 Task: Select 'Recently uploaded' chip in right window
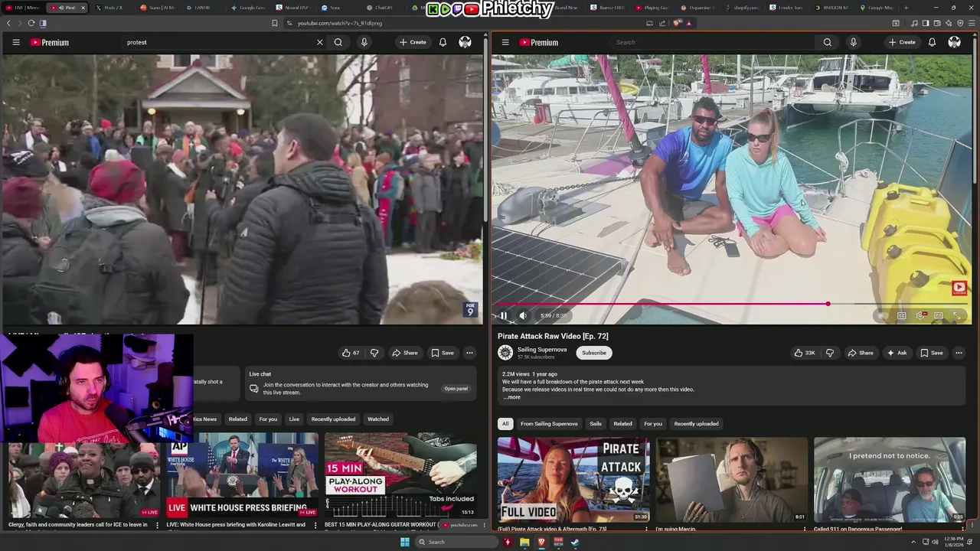[x=696, y=423]
